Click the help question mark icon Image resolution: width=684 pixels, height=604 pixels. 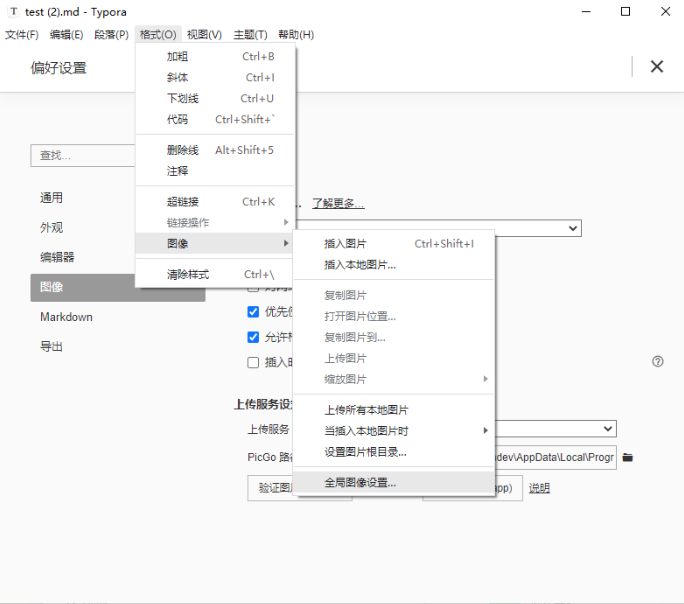(657, 362)
